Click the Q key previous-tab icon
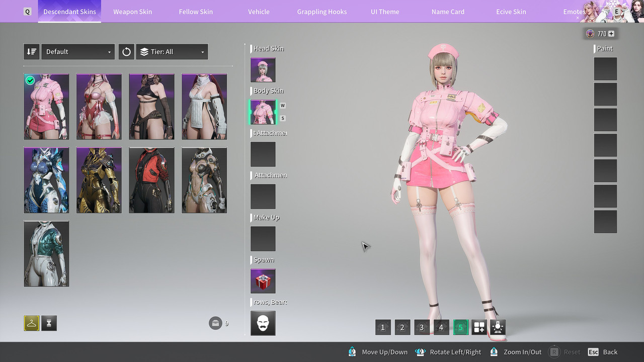 (x=28, y=12)
